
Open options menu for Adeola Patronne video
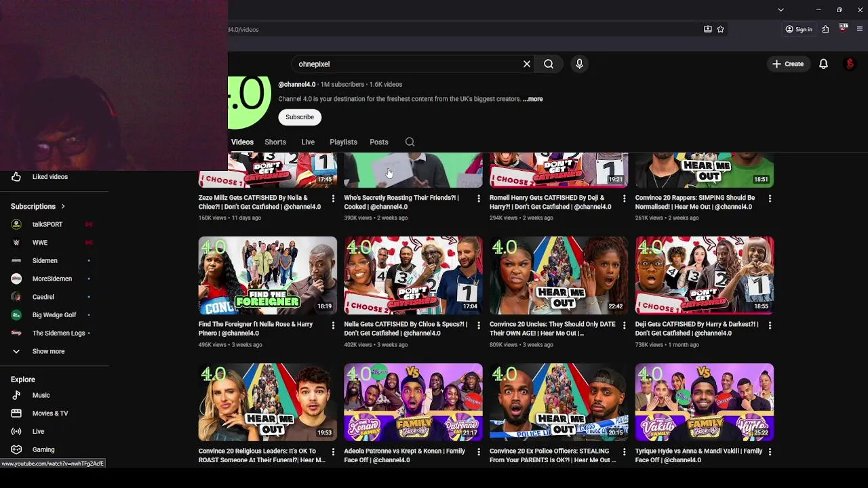click(478, 452)
